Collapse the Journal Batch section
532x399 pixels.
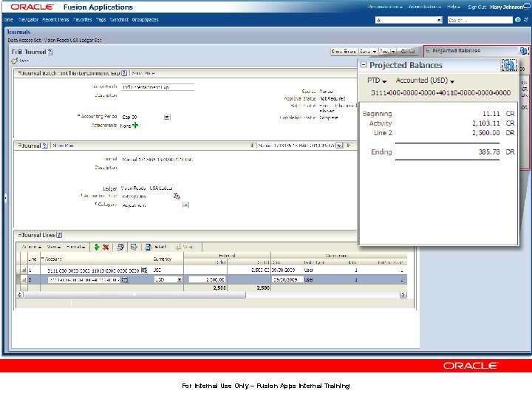[19, 72]
